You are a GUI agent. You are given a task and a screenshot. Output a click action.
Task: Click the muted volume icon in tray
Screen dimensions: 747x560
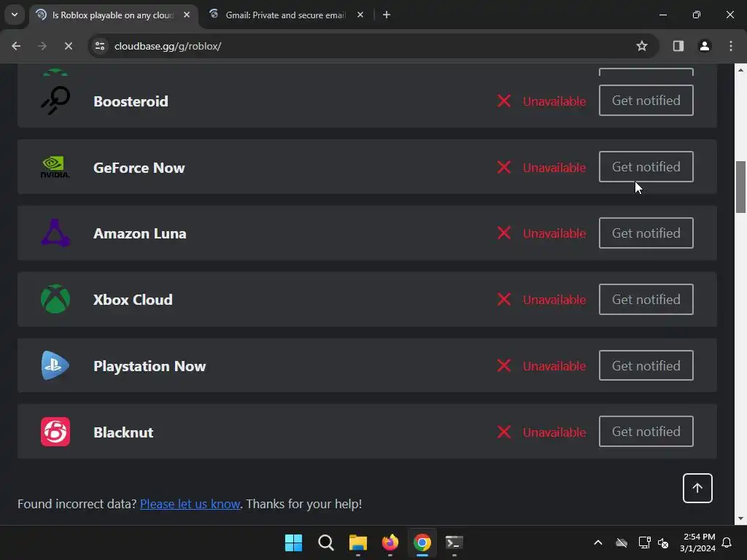tap(662, 542)
